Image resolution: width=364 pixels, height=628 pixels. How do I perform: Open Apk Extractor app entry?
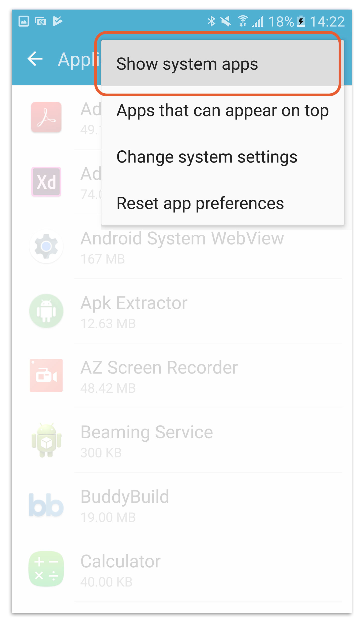182,311
